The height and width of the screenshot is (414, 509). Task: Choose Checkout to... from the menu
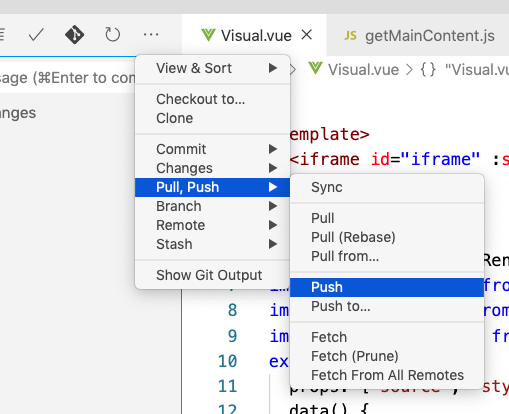[213, 99]
